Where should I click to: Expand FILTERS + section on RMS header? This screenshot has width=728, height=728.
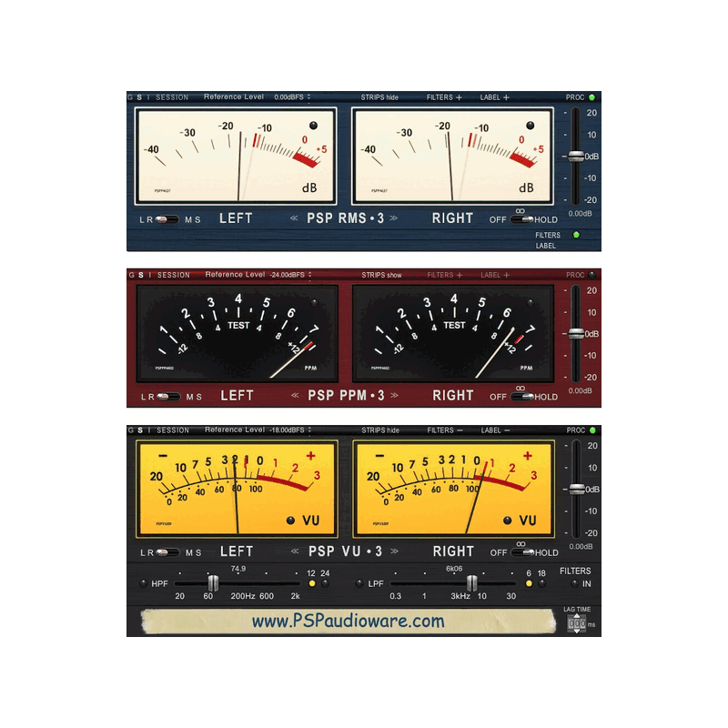[x=444, y=97]
